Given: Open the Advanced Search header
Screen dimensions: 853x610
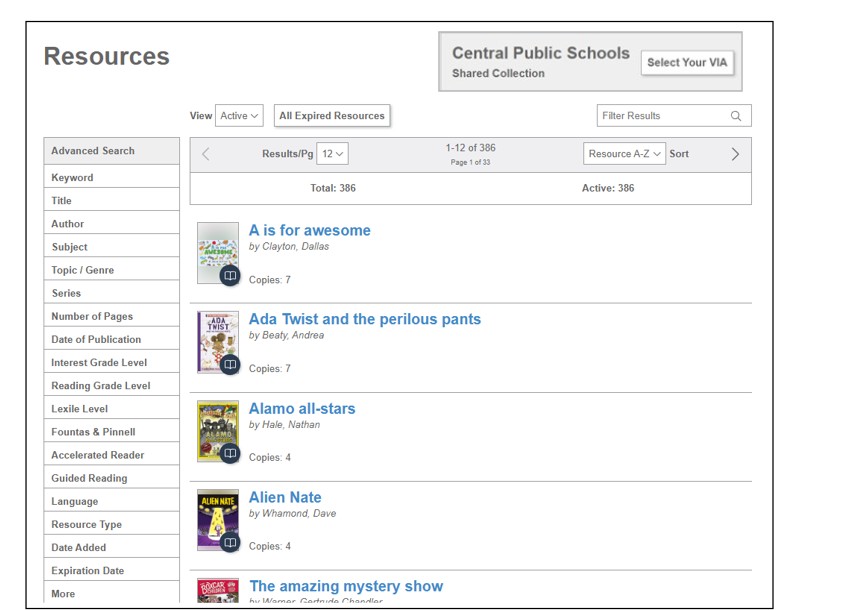Looking at the screenshot, I should (112, 151).
